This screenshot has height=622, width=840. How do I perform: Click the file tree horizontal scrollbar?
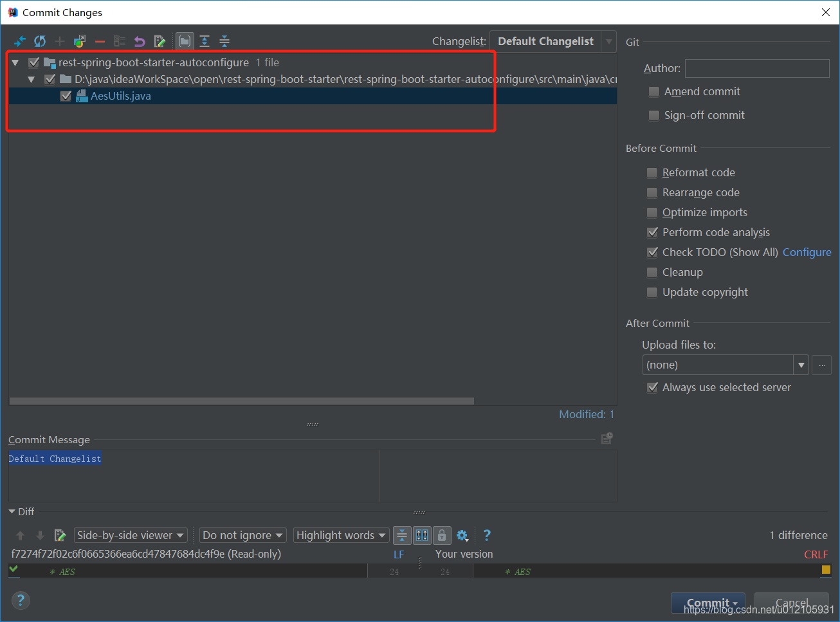click(x=242, y=401)
